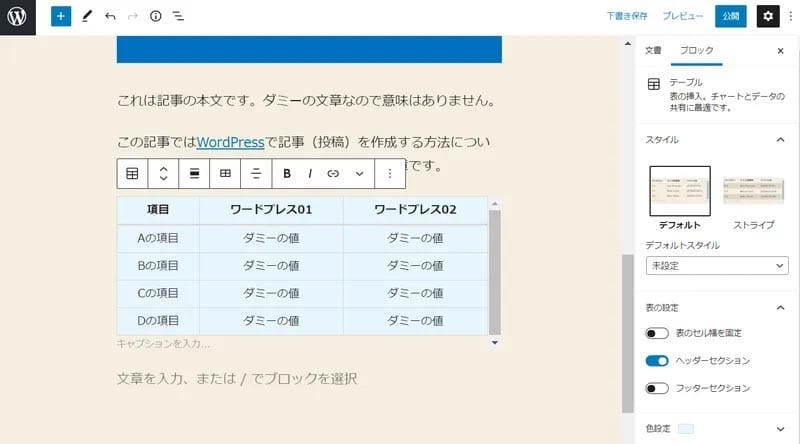800x444 pixels.
Task: Open the block inserter plus button
Action: (61, 17)
